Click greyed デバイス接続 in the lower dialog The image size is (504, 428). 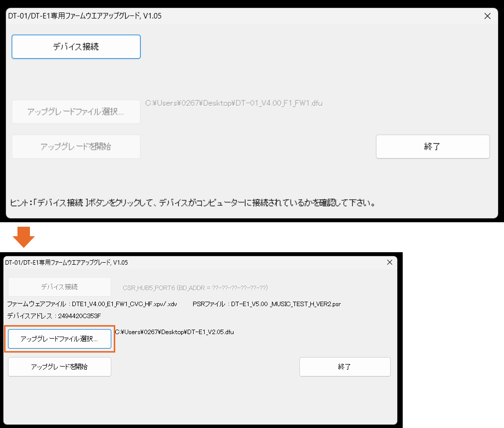pyautogui.click(x=59, y=287)
